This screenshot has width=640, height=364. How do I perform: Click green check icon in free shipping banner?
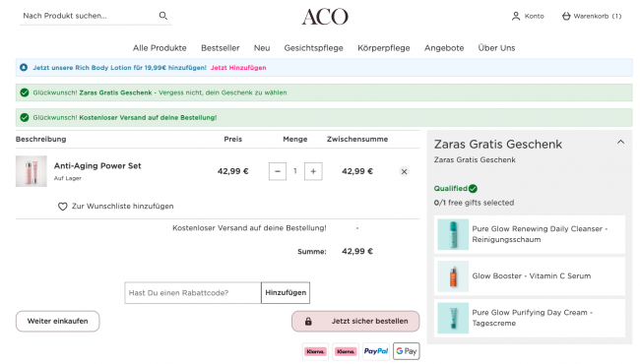pyautogui.click(x=25, y=117)
